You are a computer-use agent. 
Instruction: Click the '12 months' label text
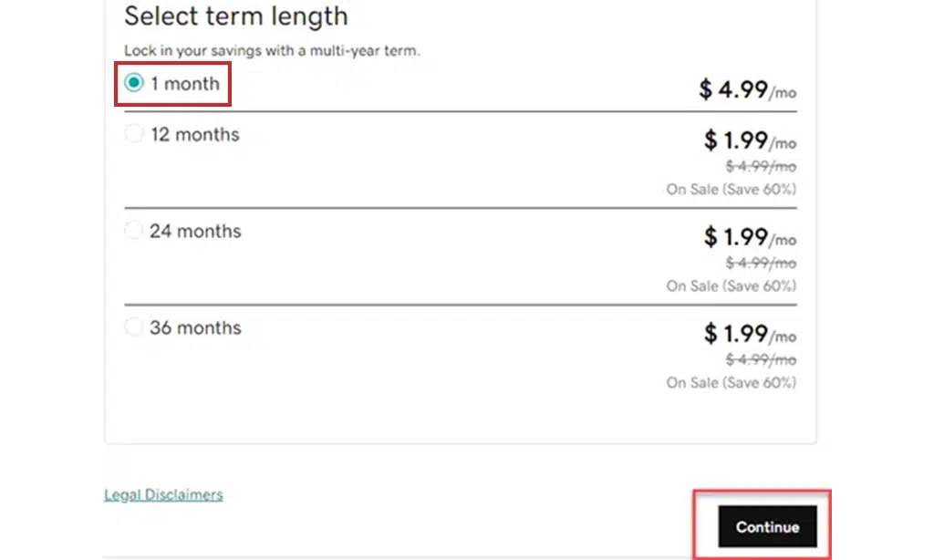point(196,133)
